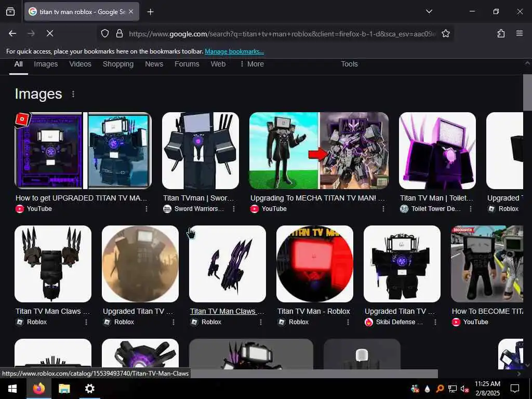Open Firefox View in tab bar
The height and width of the screenshot is (399, 532).
(x=10, y=11)
